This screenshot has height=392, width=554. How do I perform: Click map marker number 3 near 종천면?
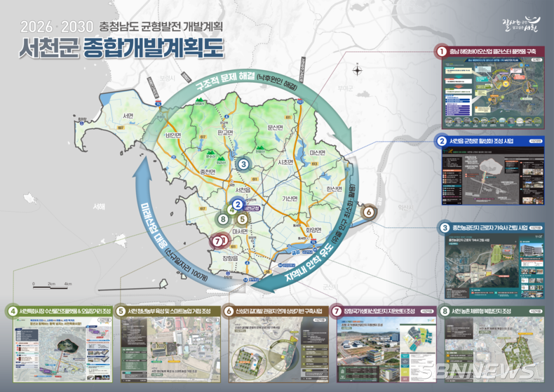pos(243,163)
